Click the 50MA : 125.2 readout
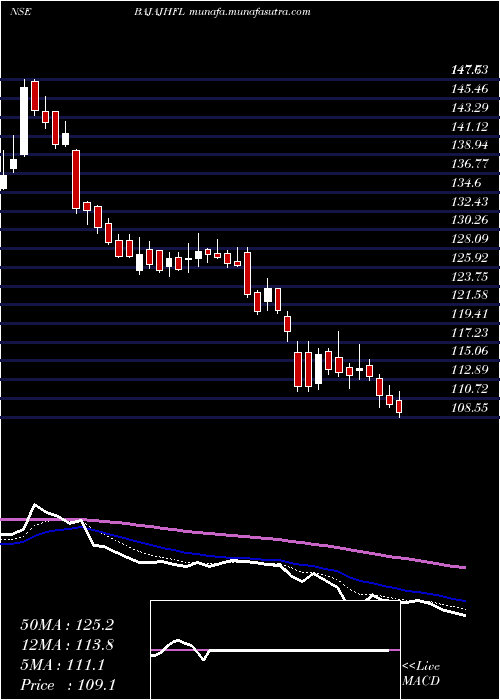The image size is (500, 700). pyautogui.click(x=67, y=625)
